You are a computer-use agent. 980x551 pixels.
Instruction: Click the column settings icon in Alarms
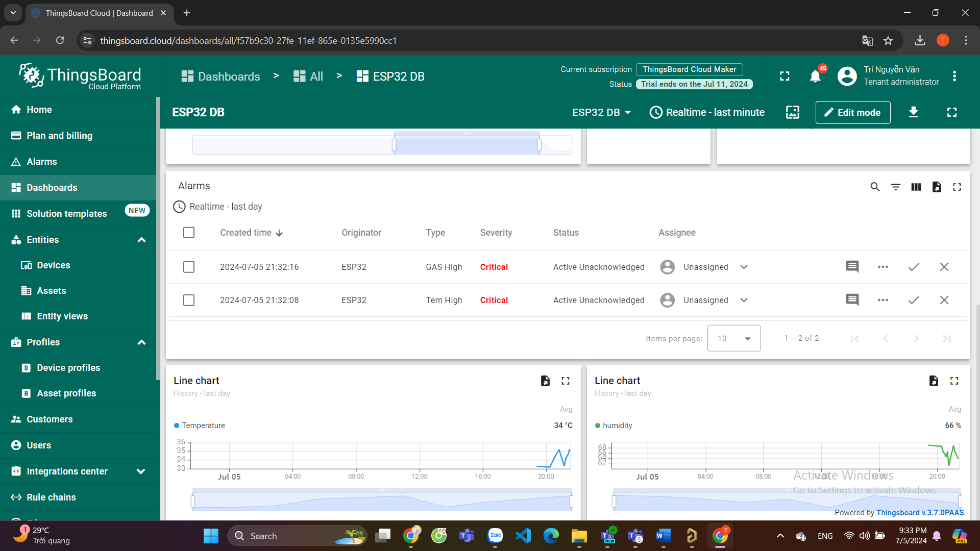pyautogui.click(x=916, y=187)
